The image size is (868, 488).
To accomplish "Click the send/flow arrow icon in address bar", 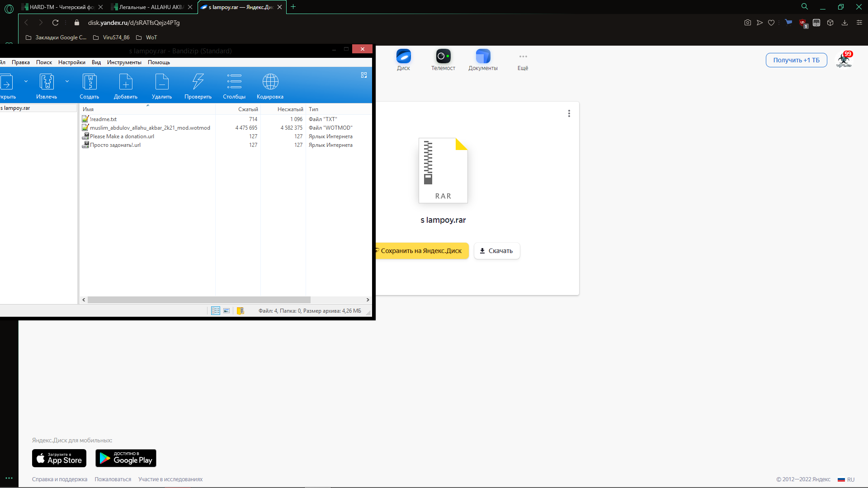I will point(759,23).
